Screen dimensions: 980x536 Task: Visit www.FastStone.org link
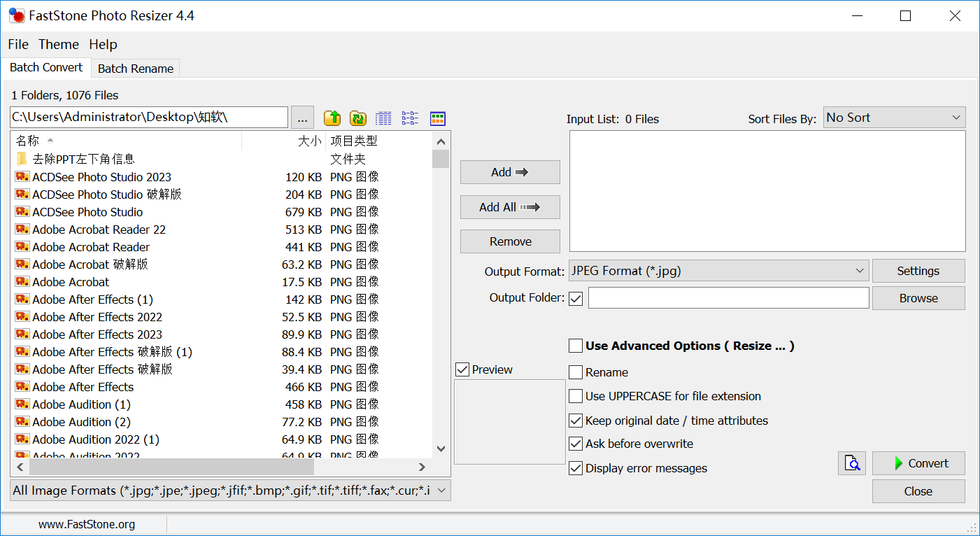(87, 524)
